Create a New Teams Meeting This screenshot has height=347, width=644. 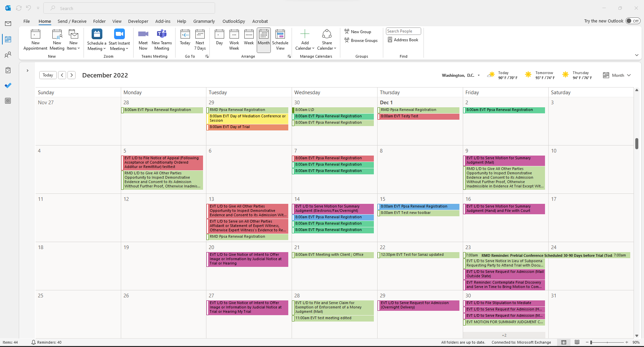(x=162, y=40)
